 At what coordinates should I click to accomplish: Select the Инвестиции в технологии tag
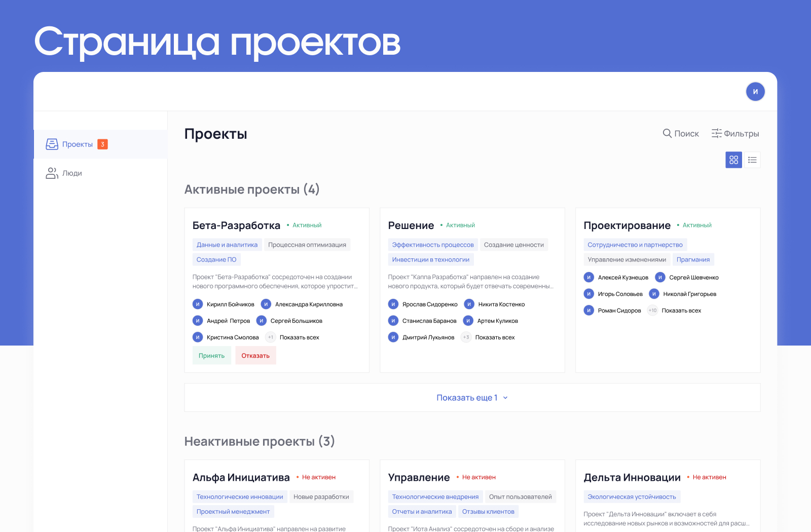coord(430,259)
